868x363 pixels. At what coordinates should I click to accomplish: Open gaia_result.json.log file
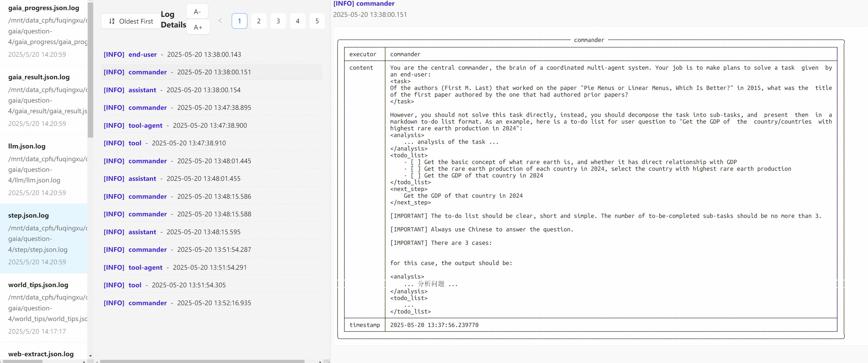44,100
